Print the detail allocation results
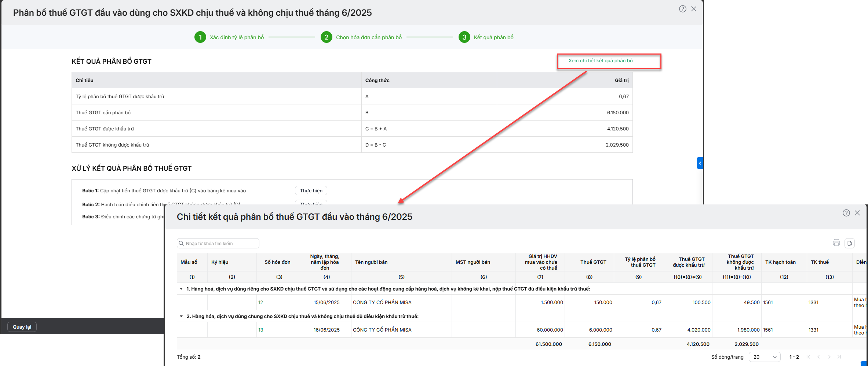Viewport: 868px width, 366px height. [836, 243]
